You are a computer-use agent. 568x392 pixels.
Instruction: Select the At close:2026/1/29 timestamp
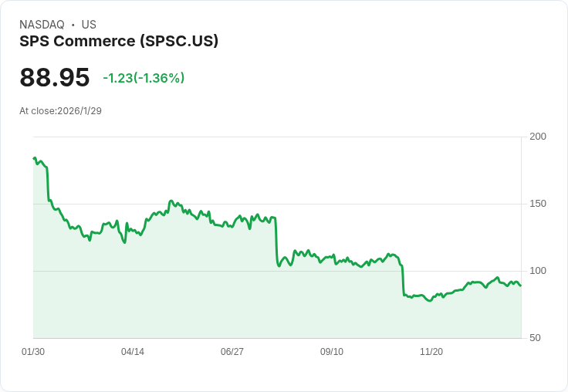click(60, 110)
